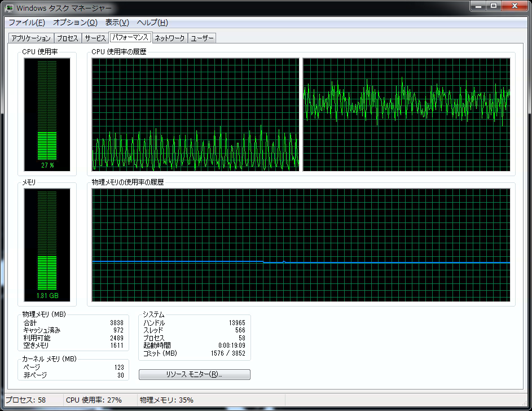Click the カーネル メモリ (MB) group label
532x411 pixels.
(49, 358)
